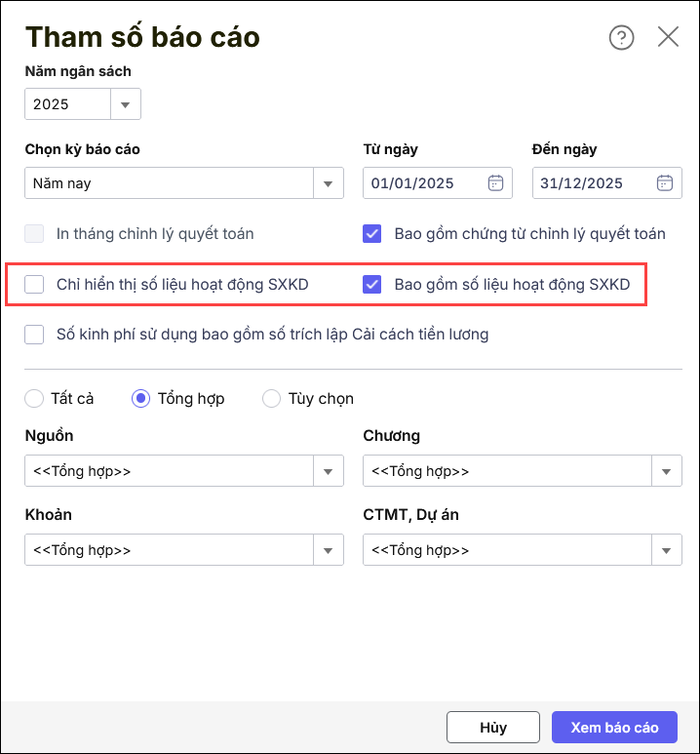Open the Chọn kỳ báo cáo dropdown

pyautogui.click(x=329, y=182)
